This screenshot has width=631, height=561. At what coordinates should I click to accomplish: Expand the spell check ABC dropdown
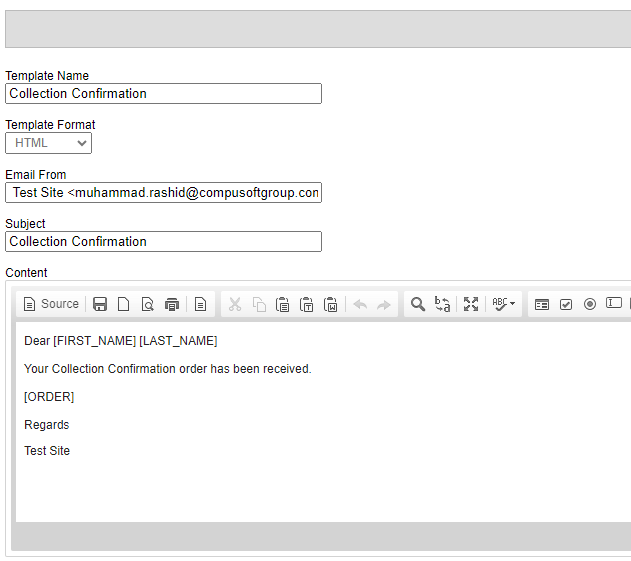(504, 304)
